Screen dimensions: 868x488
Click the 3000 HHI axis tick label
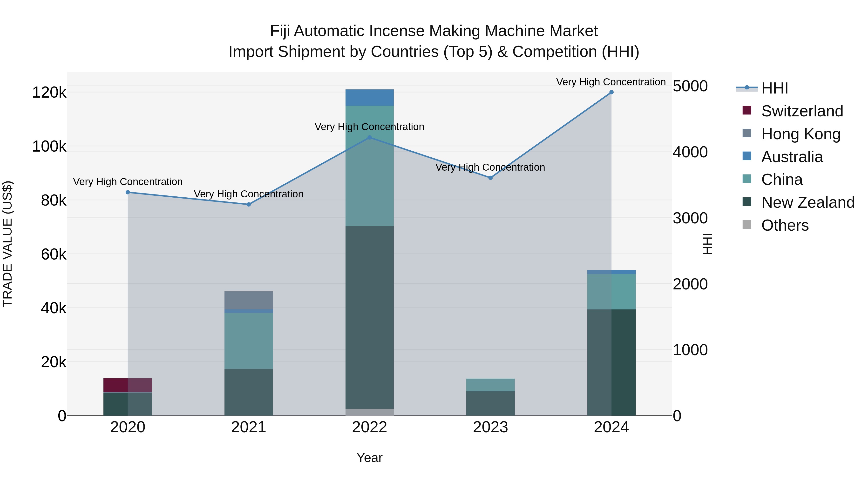(x=691, y=218)
